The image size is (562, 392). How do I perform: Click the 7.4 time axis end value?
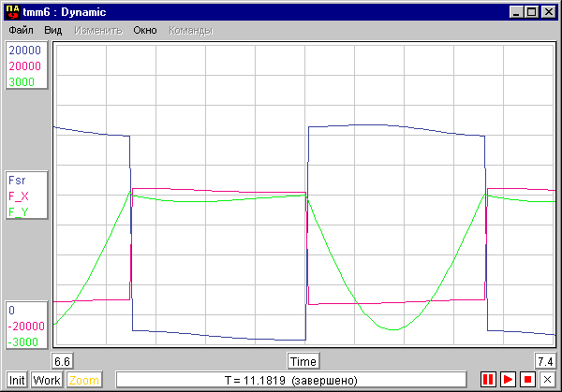[545, 361]
